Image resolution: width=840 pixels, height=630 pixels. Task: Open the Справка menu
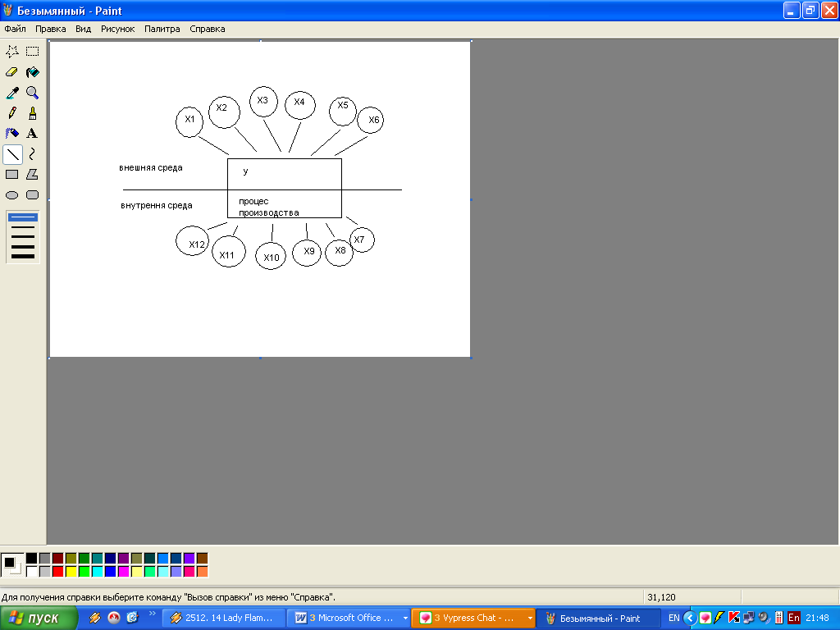point(208,29)
